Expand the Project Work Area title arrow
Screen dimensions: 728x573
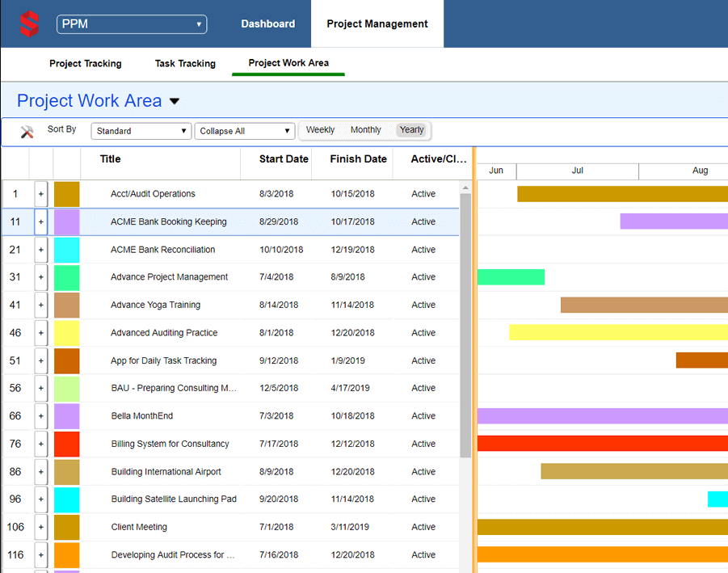point(175,102)
